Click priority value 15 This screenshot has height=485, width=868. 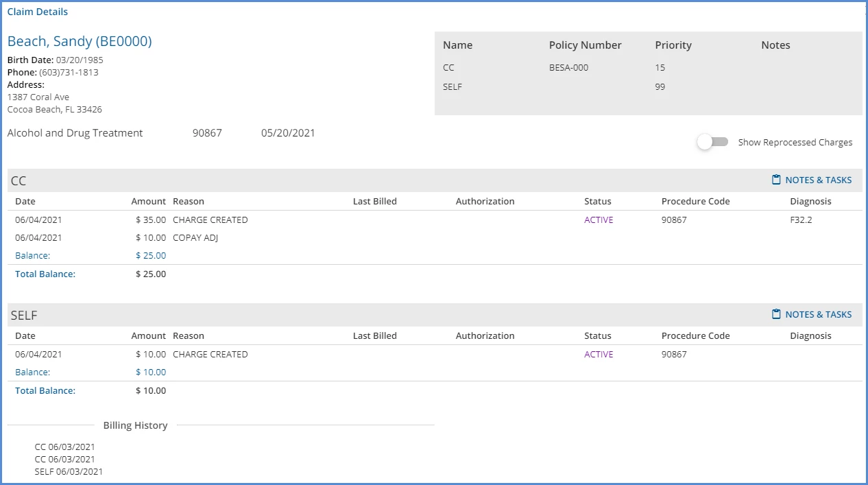pyautogui.click(x=660, y=67)
